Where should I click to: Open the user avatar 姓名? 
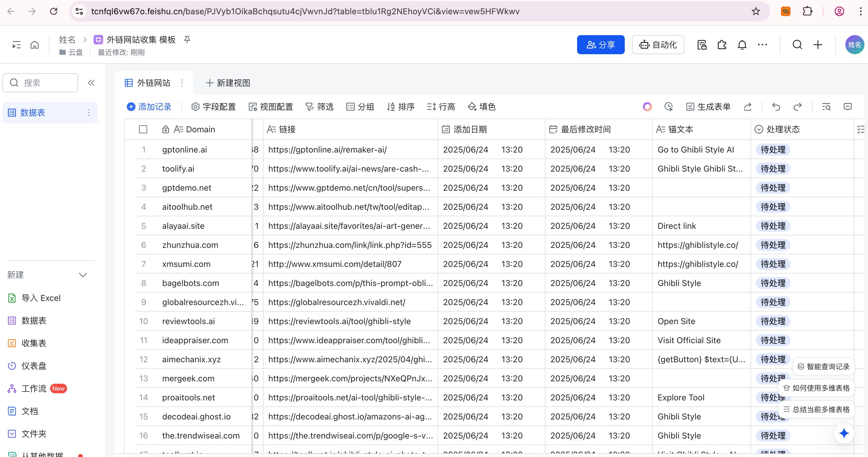(x=854, y=45)
